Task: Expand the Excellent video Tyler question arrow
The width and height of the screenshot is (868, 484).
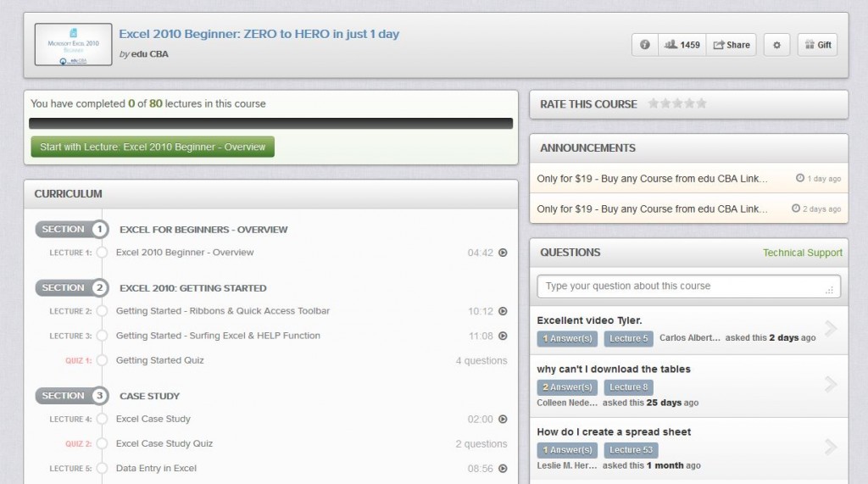Action: pos(831,328)
